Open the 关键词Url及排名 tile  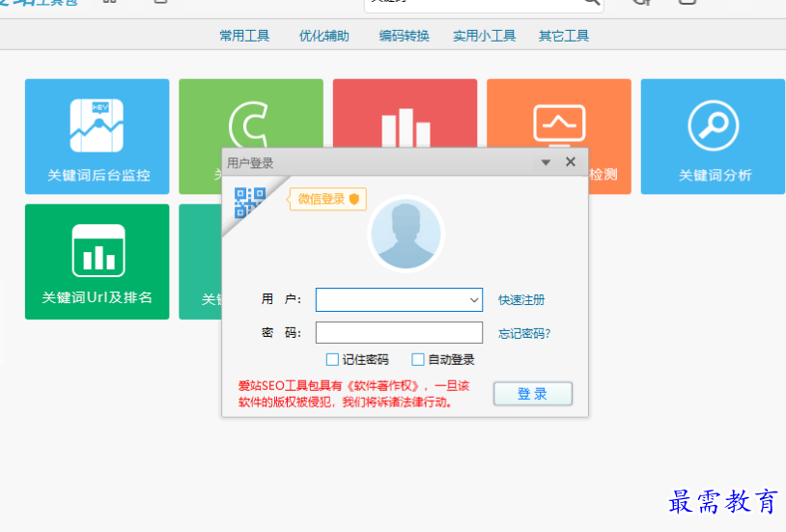(97, 262)
